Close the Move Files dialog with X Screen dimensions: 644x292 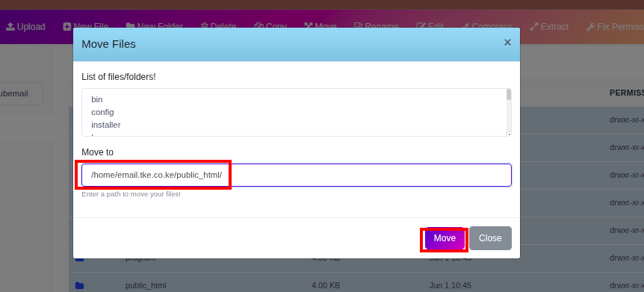pyautogui.click(x=507, y=43)
